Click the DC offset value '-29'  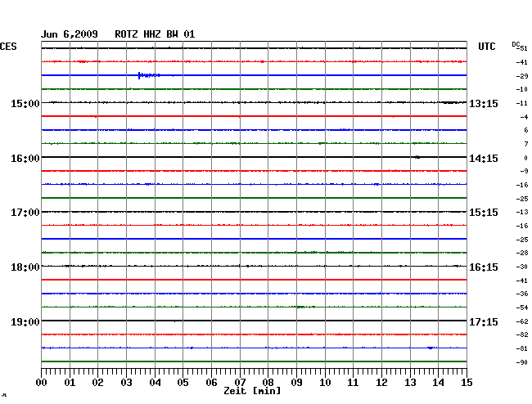tap(522, 76)
